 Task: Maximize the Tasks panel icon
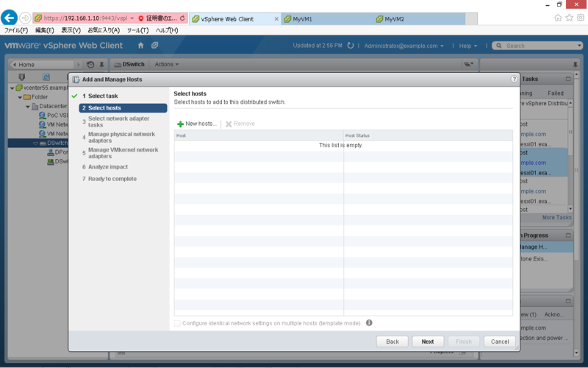568,79
